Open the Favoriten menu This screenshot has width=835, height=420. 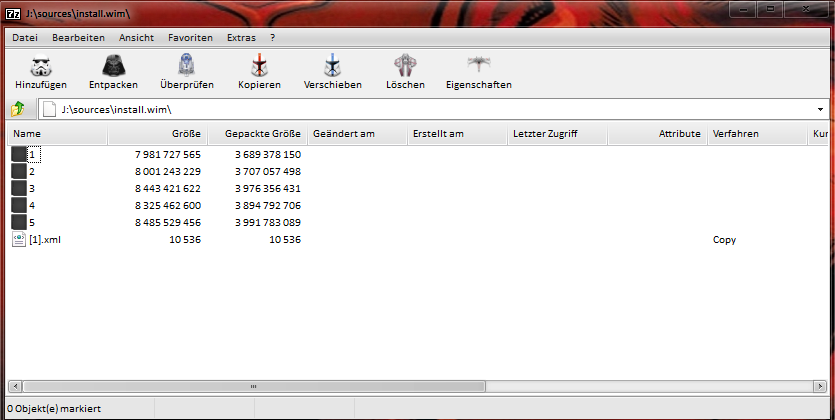pos(190,38)
